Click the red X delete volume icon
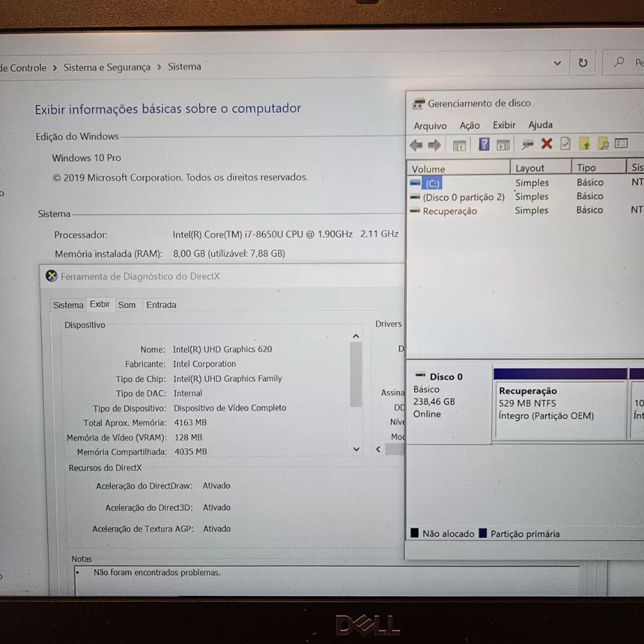This screenshot has height=644, width=644. tap(546, 144)
